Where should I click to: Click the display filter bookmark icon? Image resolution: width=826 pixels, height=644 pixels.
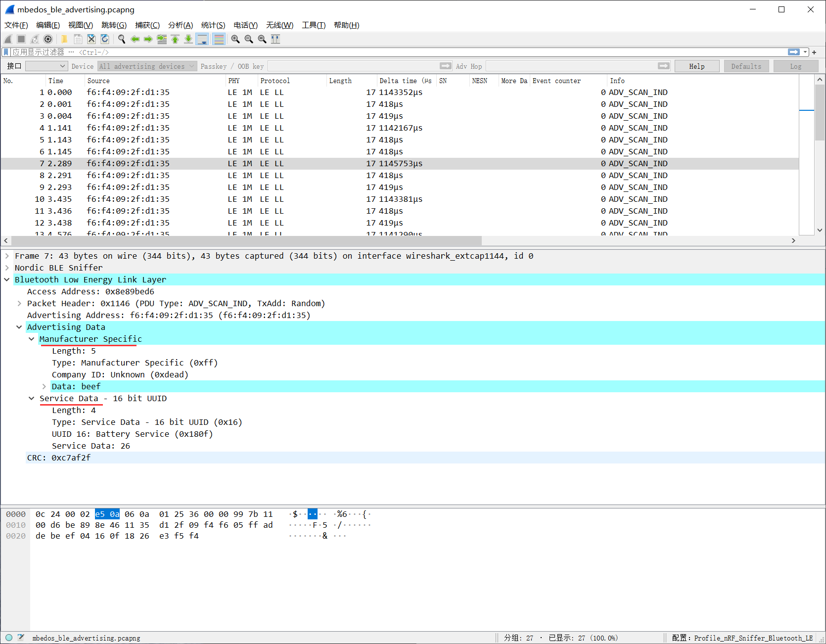tap(6, 52)
